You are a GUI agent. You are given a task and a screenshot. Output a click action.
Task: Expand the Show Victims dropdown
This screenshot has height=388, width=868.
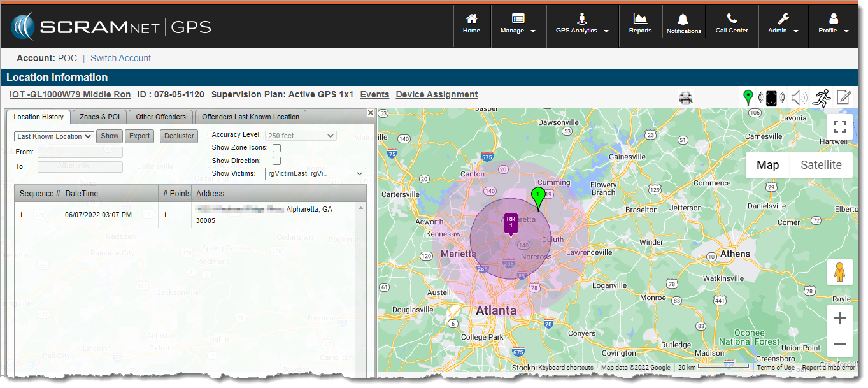click(315, 174)
